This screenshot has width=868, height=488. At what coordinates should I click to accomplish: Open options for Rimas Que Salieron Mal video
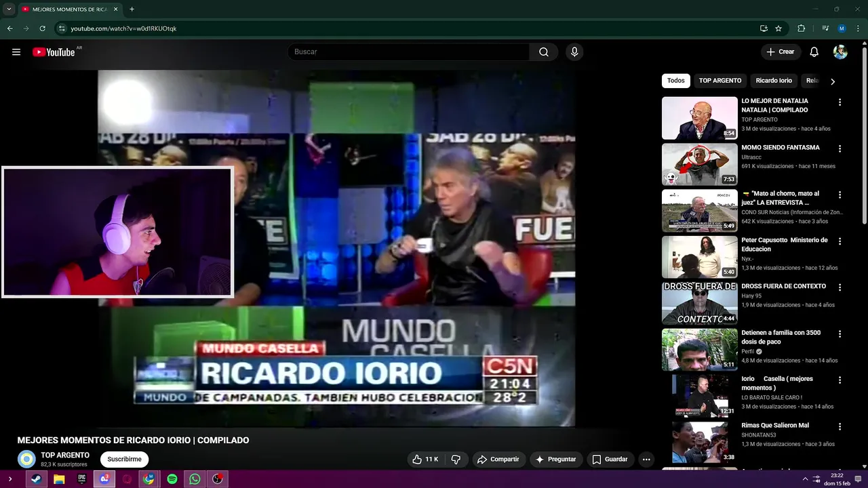pos(840,426)
